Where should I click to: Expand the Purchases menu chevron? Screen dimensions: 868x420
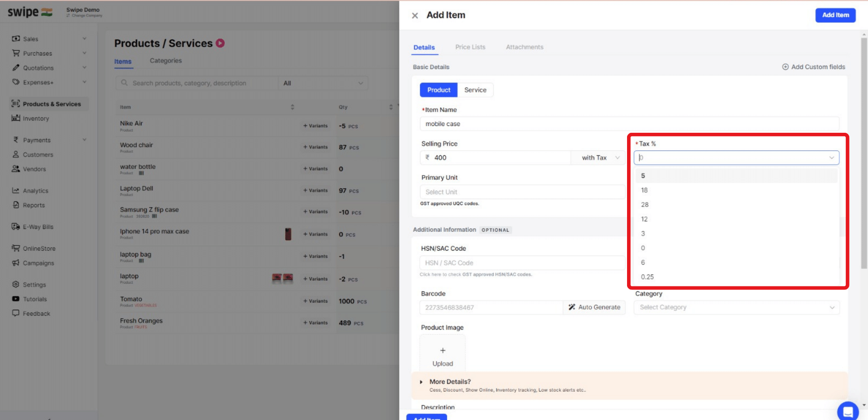click(85, 53)
